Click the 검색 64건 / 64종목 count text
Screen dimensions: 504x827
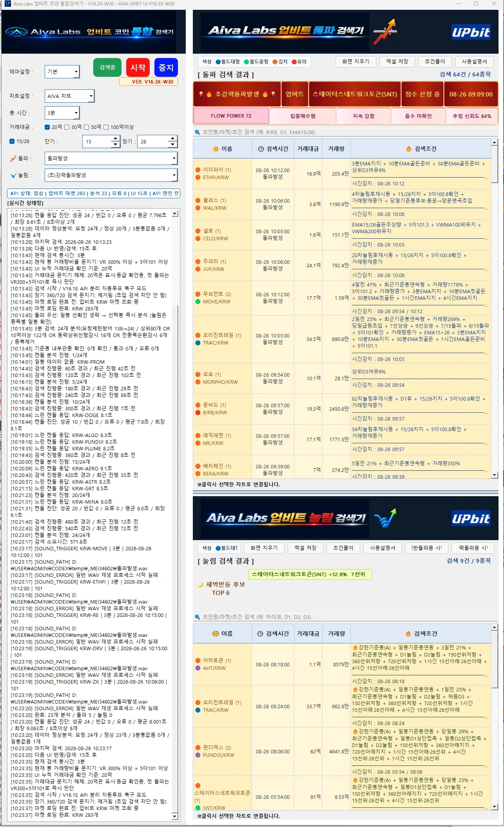tap(465, 74)
